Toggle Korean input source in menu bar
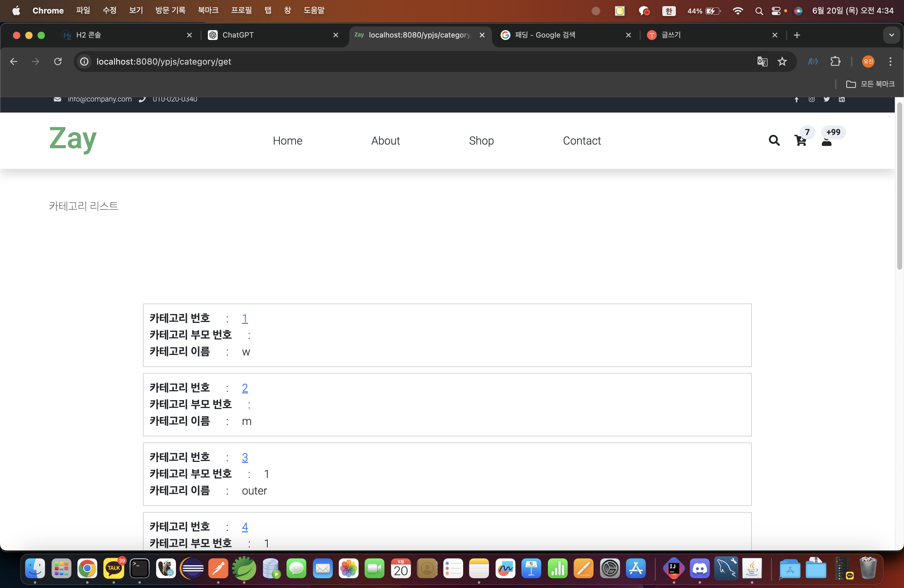 tap(668, 11)
